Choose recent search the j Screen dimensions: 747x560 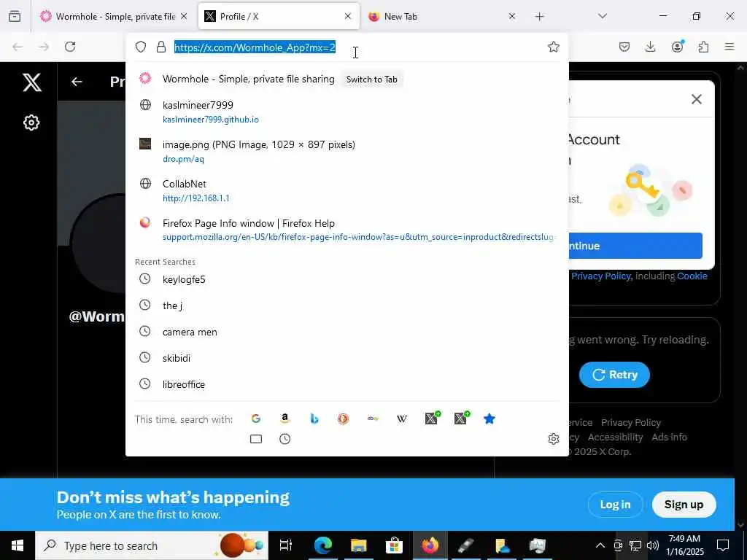(x=347, y=306)
